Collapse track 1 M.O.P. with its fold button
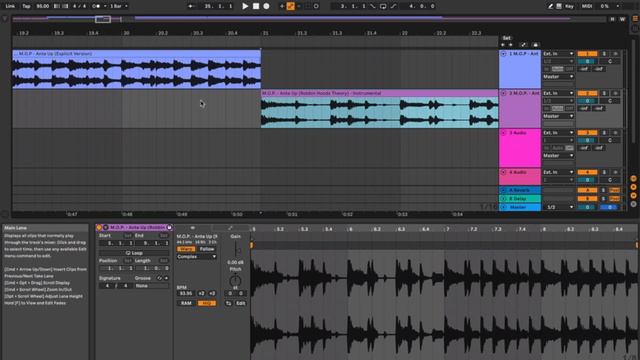The height and width of the screenshot is (360, 640). point(504,54)
